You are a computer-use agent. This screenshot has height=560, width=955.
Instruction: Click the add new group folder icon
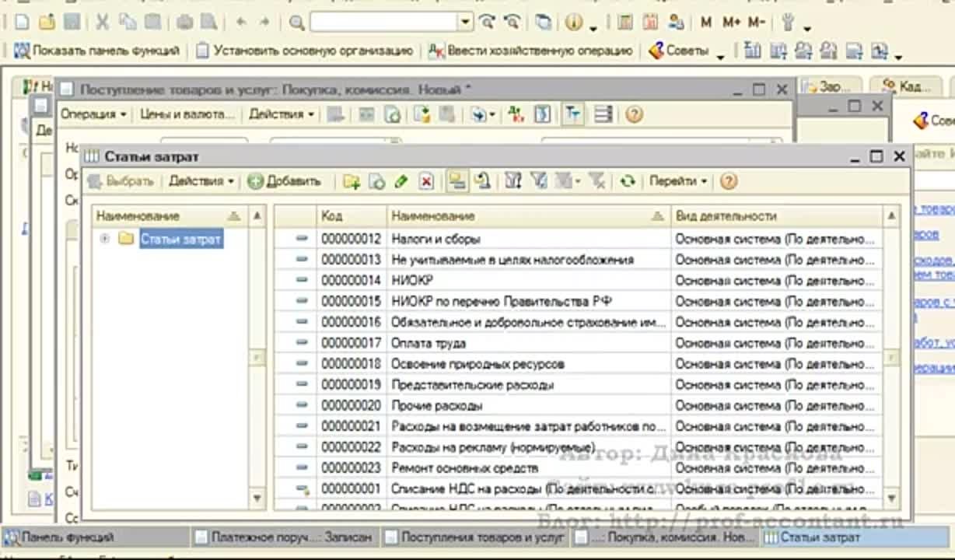(352, 181)
